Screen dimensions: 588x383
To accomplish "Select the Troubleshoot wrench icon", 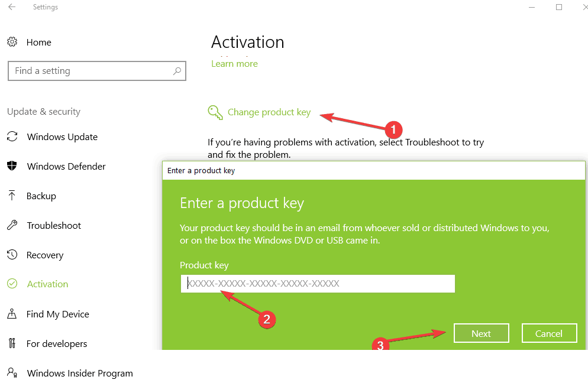I will pyautogui.click(x=12, y=225).
